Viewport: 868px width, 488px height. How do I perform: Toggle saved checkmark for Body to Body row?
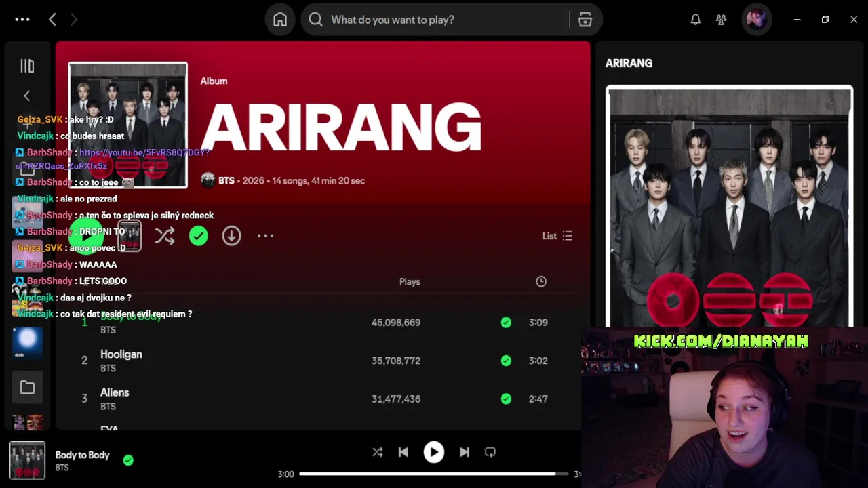tap(506, 323)
